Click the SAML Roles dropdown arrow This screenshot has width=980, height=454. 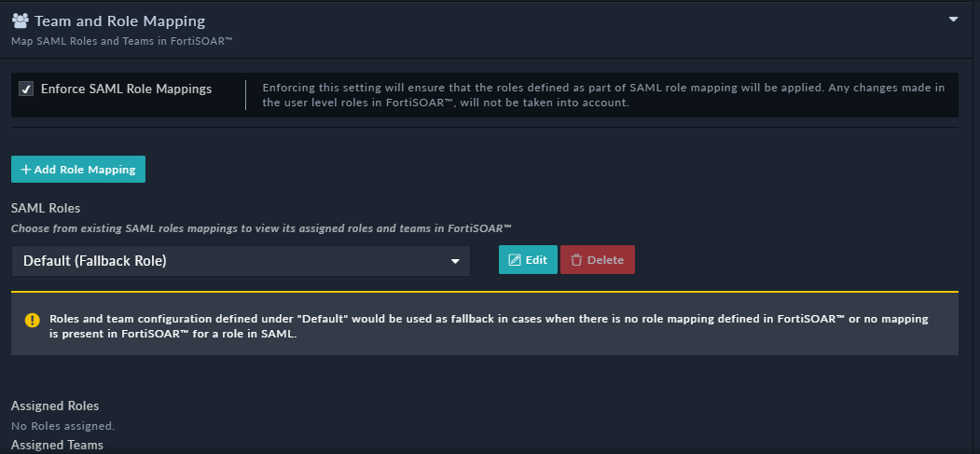click(x=455, y=261)
